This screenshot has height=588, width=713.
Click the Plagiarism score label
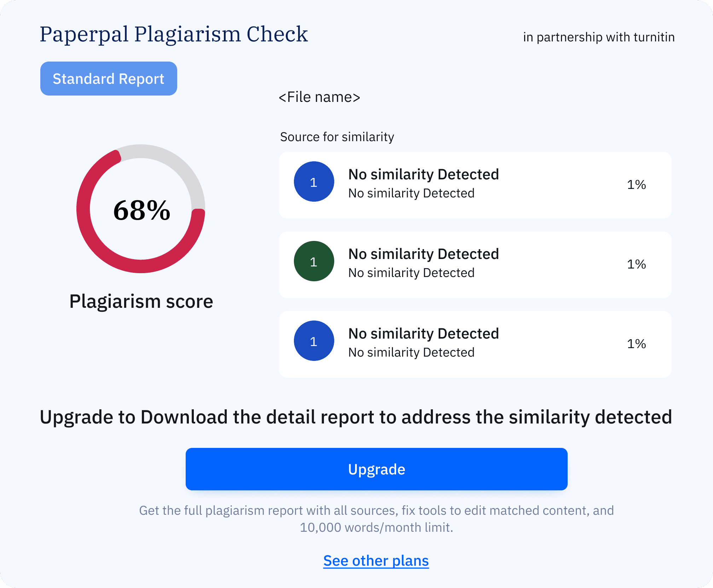[x=141, y=301]
